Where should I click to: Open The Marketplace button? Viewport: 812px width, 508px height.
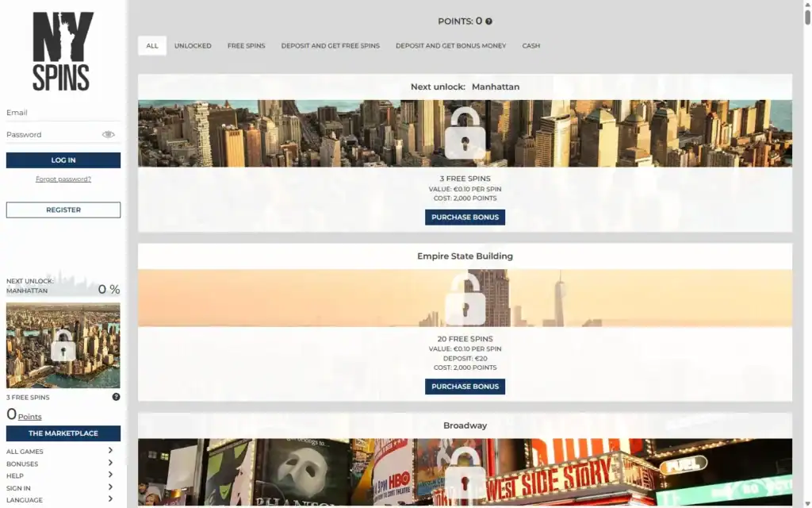click(x=63, y=433)
